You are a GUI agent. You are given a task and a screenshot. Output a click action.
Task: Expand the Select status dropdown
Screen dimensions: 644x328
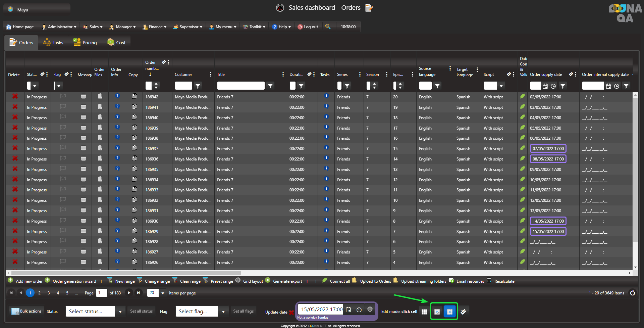point(120,312)
